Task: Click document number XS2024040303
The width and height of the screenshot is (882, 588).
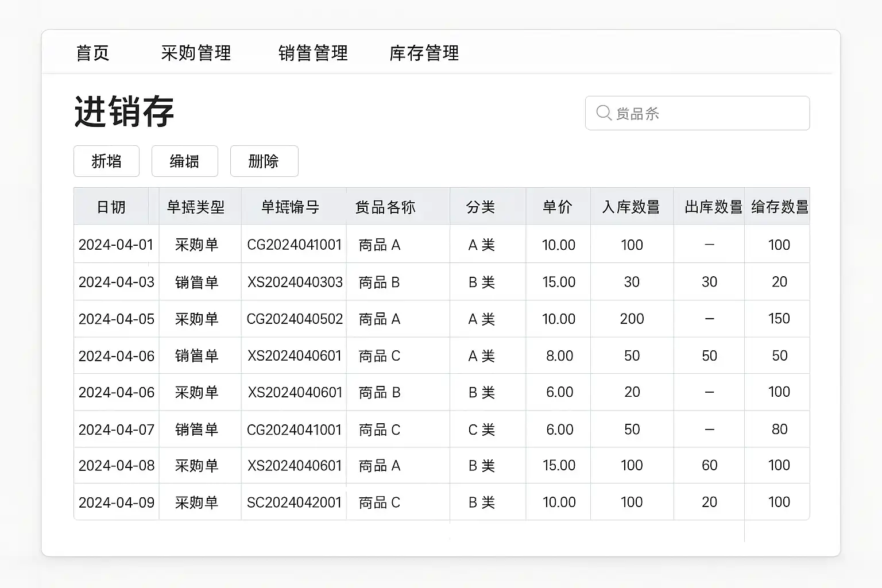Action: point(295,283)
